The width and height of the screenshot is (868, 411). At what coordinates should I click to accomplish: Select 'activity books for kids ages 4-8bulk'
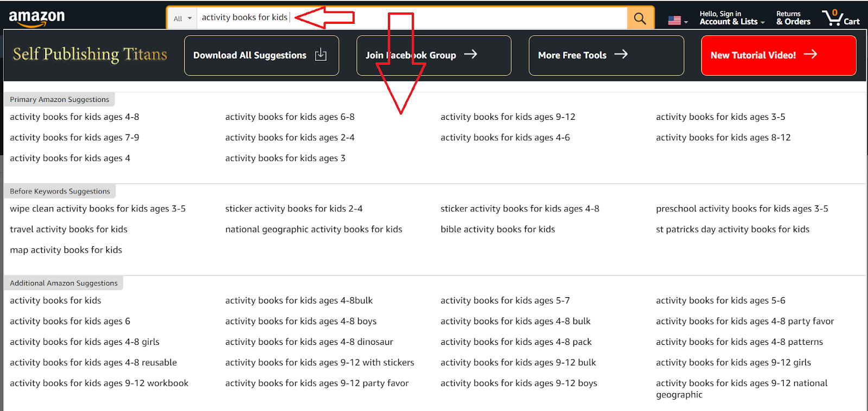pos(299,300)
